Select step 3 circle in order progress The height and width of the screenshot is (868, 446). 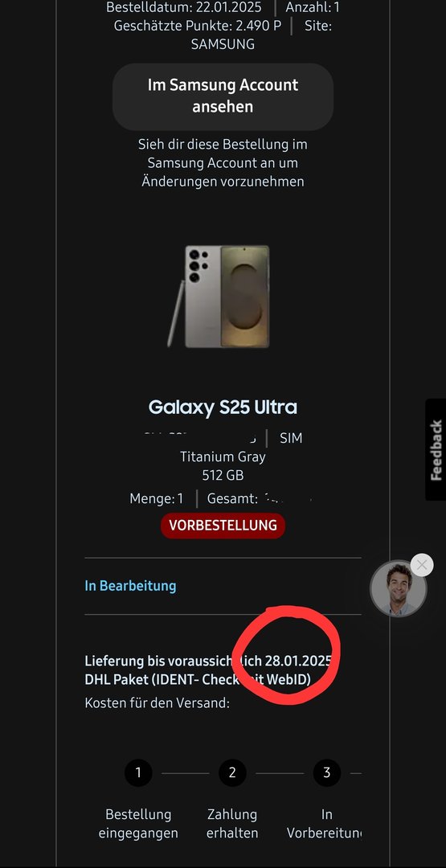[326, 772]
